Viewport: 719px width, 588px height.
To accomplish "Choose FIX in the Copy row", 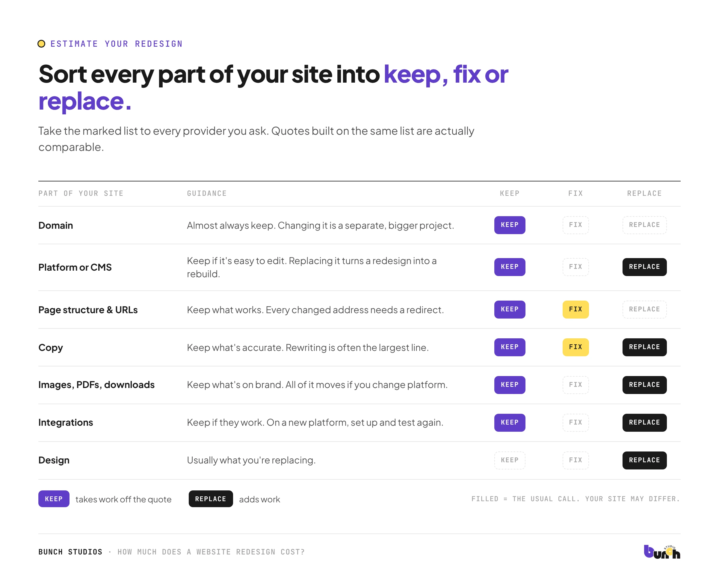I will coord(575,347).
